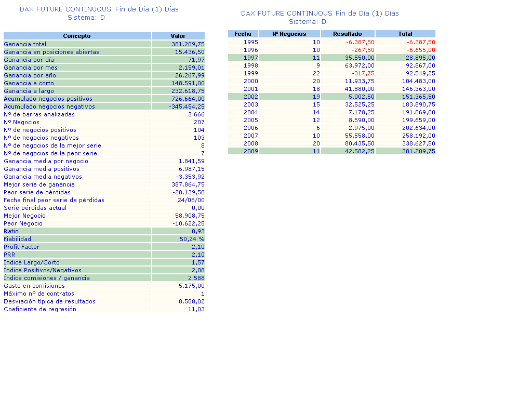Screen dimensions: 532x399
Task: Click the Fiabilidad value 50,24 %
Action: point(192,239)
